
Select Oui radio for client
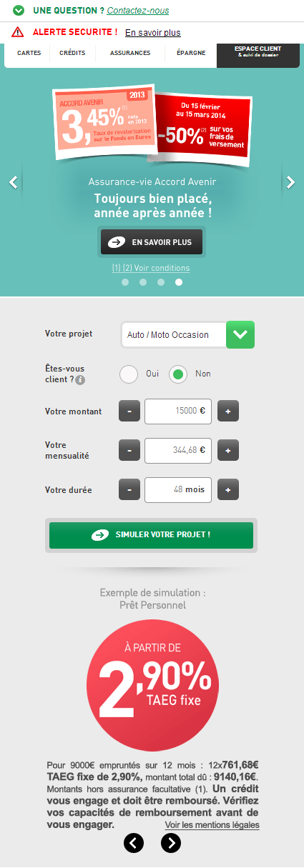click(129, 374)
